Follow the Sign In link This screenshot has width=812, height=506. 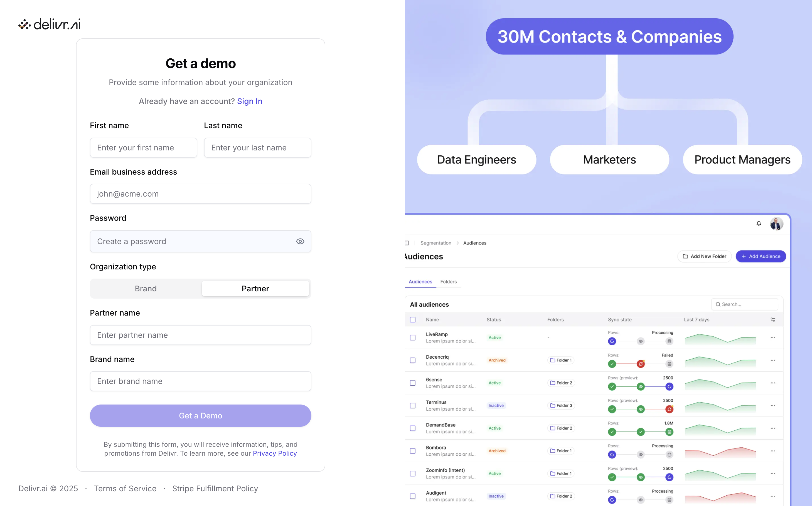(250, 101)
